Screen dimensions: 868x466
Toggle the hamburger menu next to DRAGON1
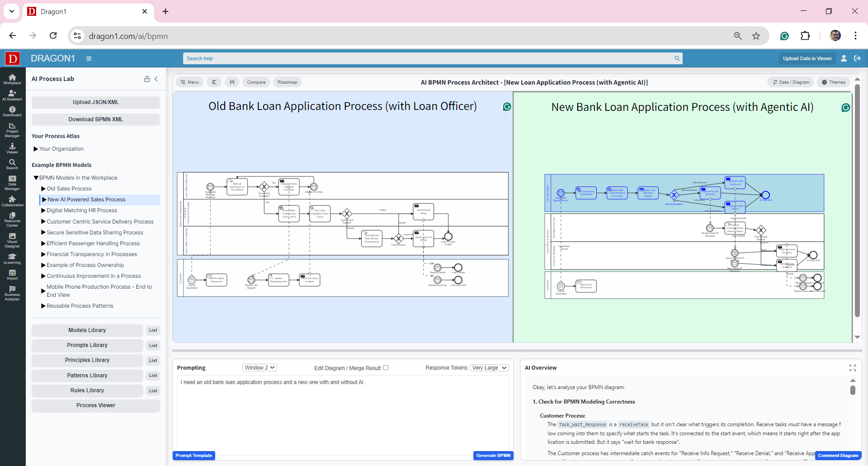[89, 58]
